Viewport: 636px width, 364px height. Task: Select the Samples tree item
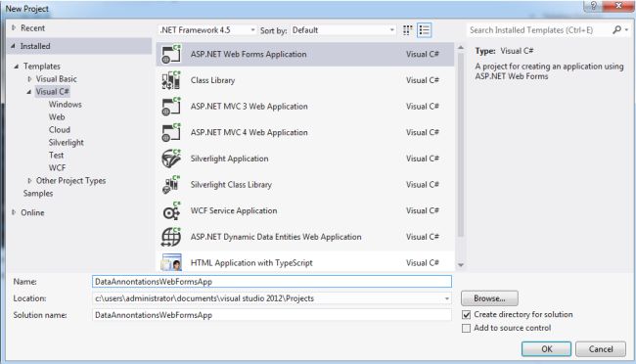point(38,193)
